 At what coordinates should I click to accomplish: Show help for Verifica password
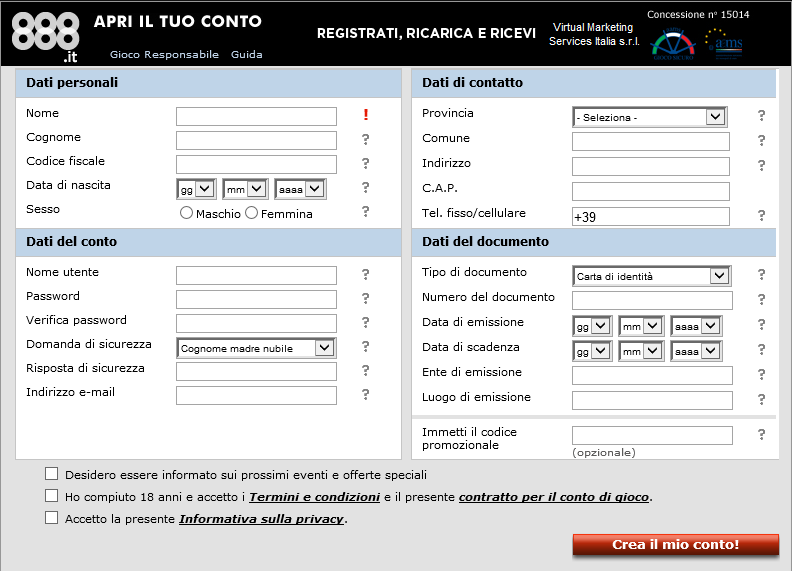[x=366, y=322]
